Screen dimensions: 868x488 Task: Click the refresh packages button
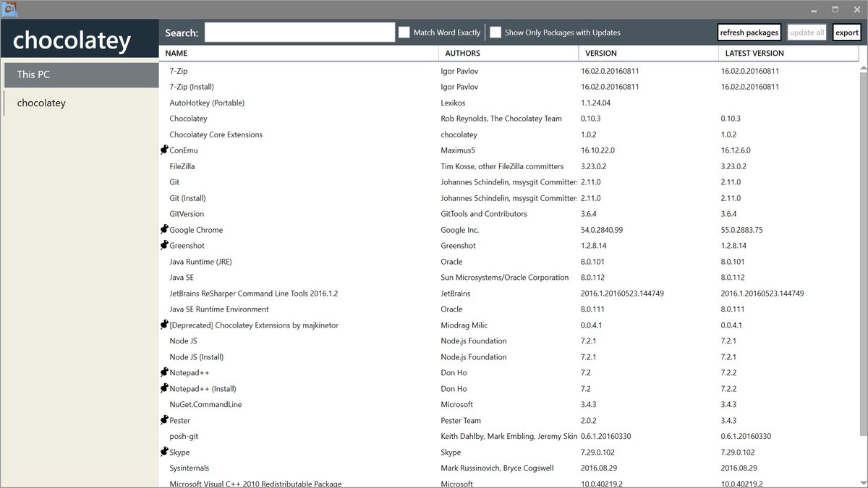click(749, 33)
